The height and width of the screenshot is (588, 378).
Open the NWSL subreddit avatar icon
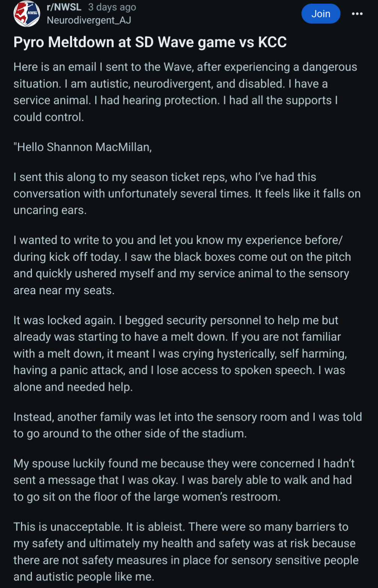[27, 14]
